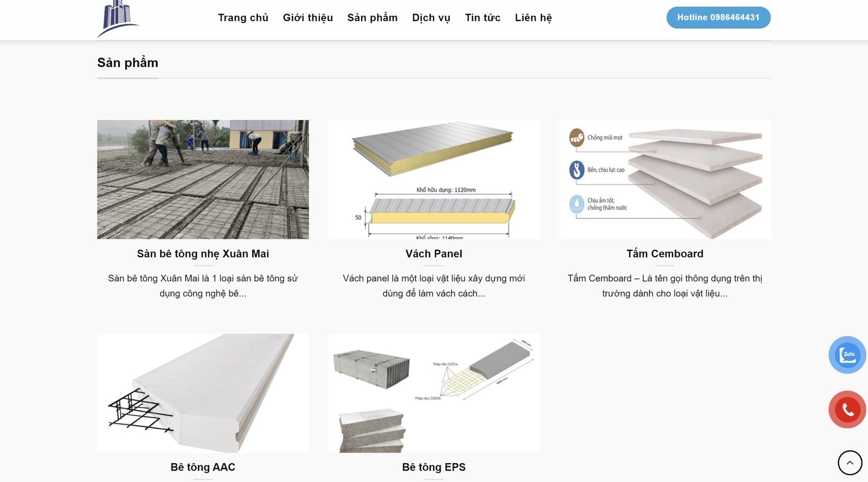Open Sàn bê tông nhẹ Xuân Mai title

203,253
